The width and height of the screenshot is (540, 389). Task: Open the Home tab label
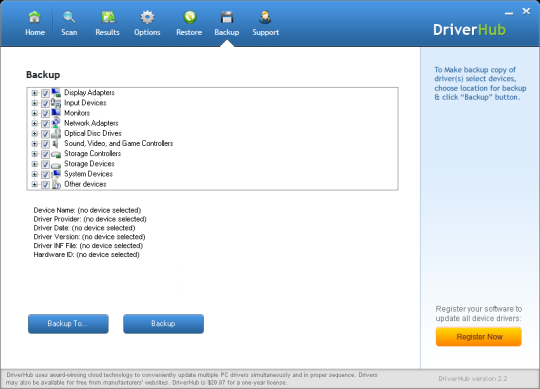coord(35,32)
